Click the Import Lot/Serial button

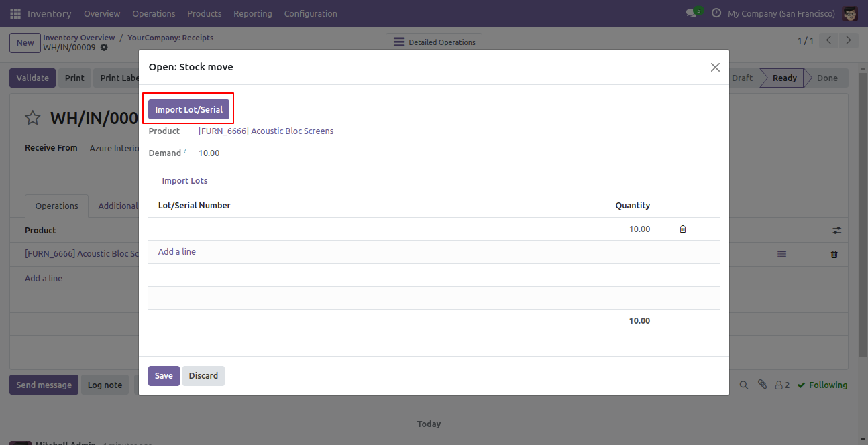tap(188, 110)
